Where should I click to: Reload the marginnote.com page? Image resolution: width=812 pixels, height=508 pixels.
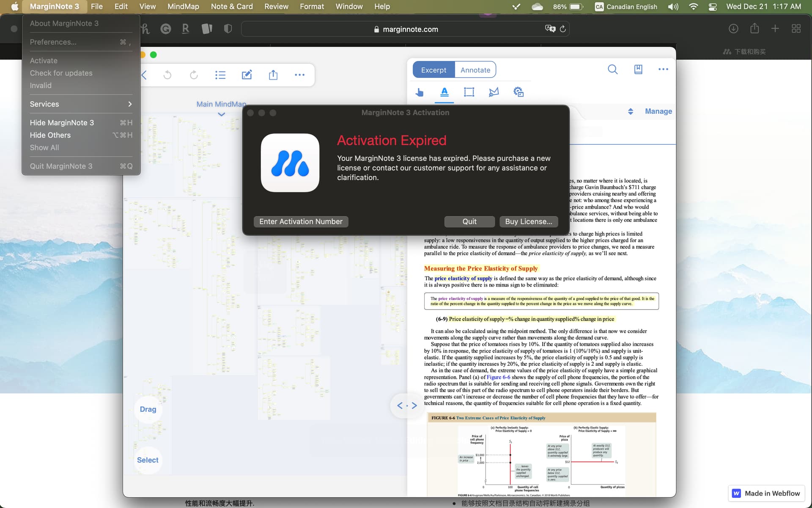tap(563, 29)
